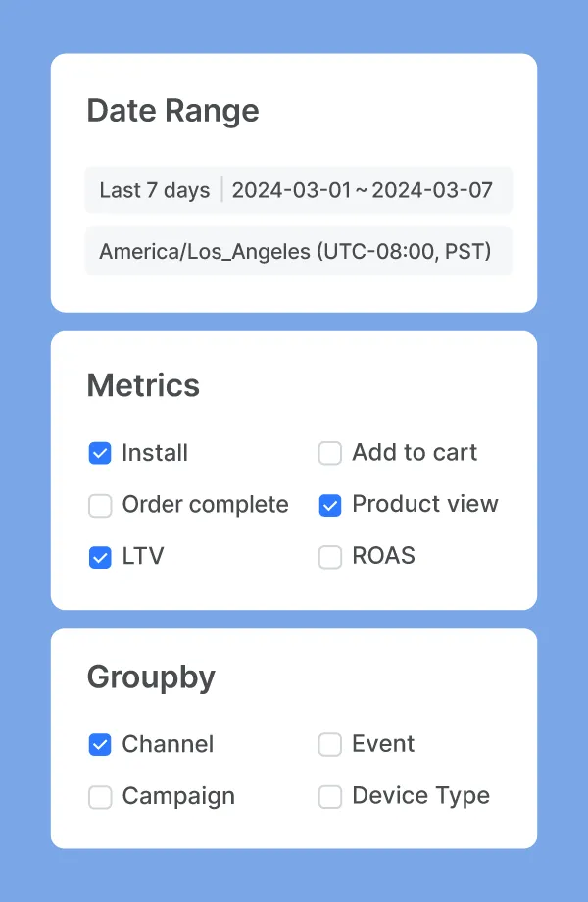588x902 pixels.
Task: Disable the Install metric checkbox
Action: (x=100, y=453)
